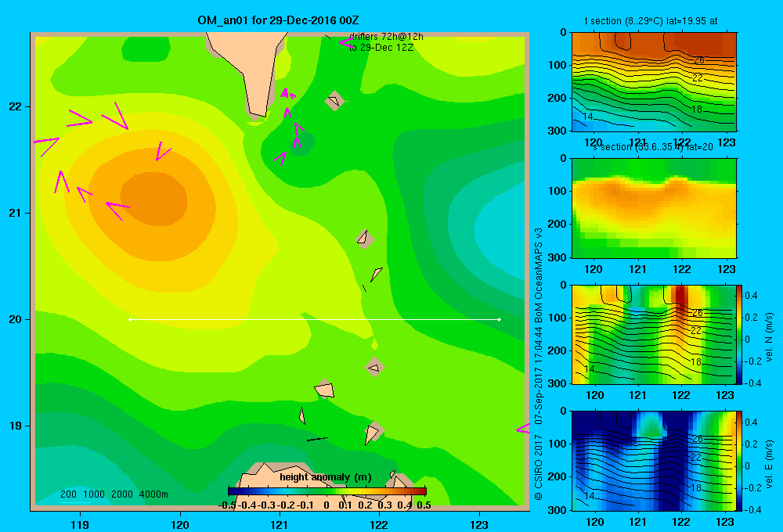This screenshot has height=532, width=783.
Task: Click the map title OM_an01 for 29-Dec-2016 00Z
Action: click(x=278, y=20)
